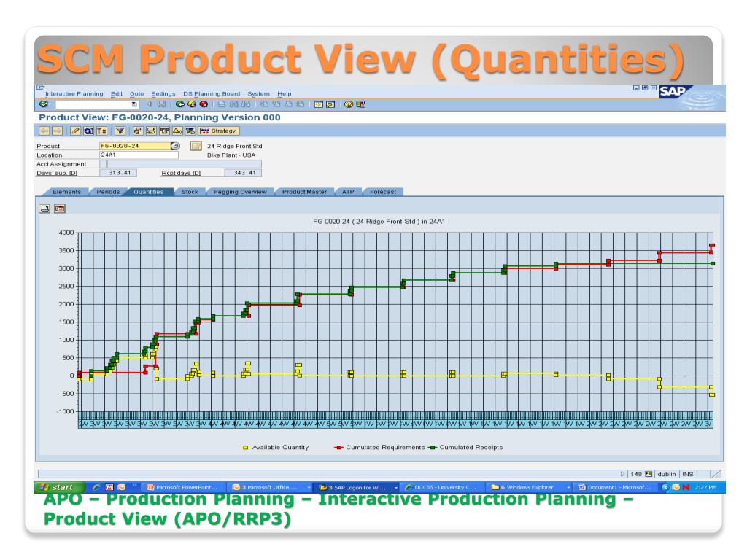
Task: Click the Refresh icon beside the pencil
Action: (88, 131)
